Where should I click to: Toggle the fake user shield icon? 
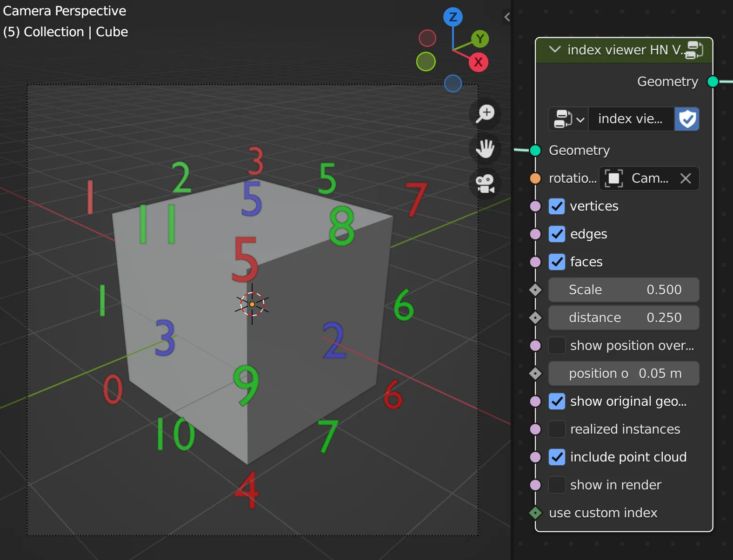(687, 119)
